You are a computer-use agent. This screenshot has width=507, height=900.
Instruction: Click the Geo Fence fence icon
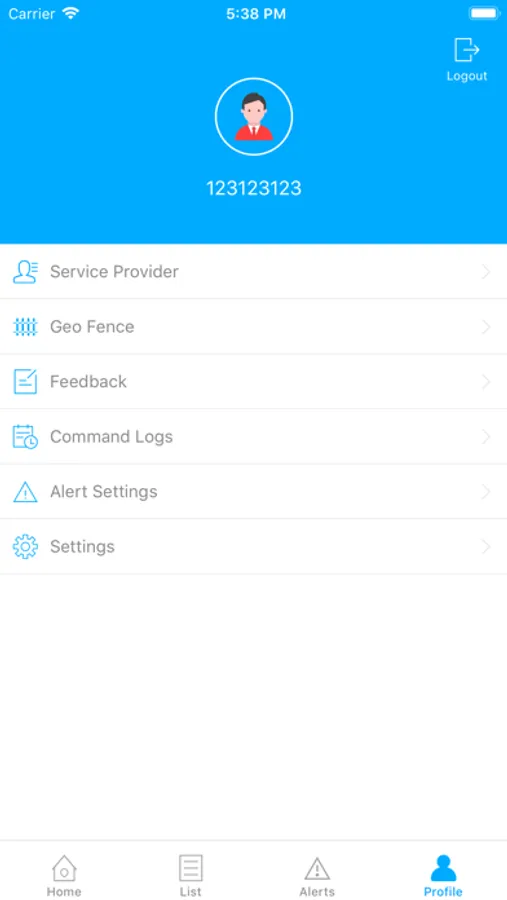(x=25, y=327)
